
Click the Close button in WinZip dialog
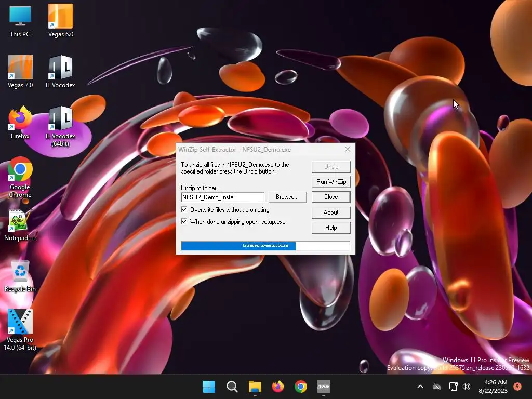331,197
